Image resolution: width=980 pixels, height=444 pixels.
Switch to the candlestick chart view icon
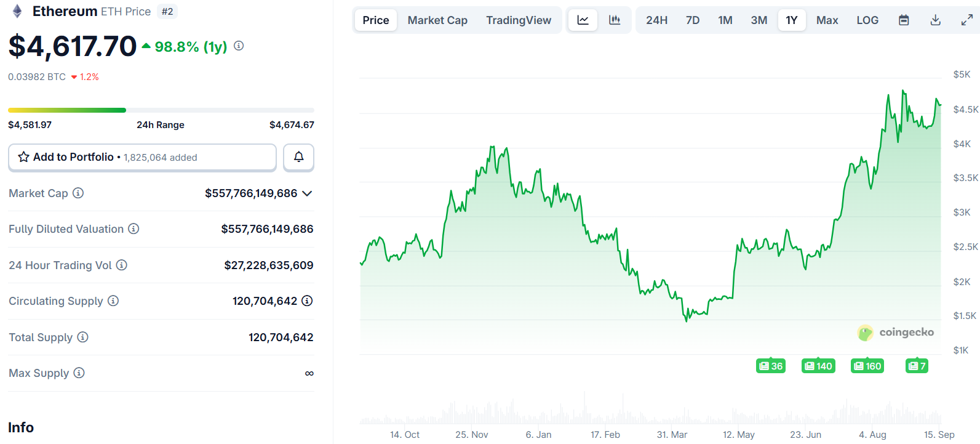[x=615, y=20]
